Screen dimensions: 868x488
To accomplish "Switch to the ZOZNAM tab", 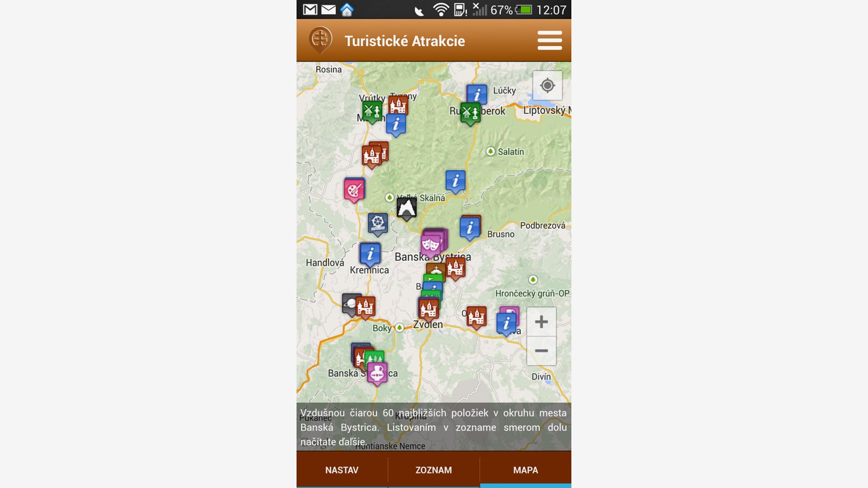I will [x=433, y=470].
